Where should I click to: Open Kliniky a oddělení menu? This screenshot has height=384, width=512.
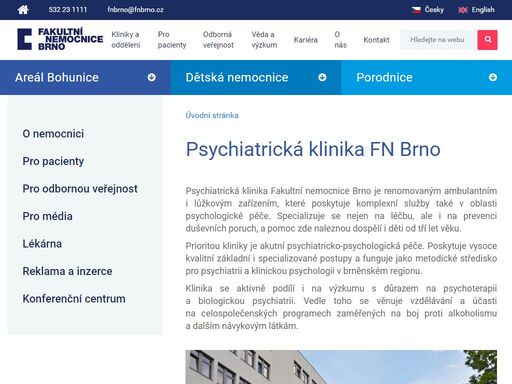point(126,40)
